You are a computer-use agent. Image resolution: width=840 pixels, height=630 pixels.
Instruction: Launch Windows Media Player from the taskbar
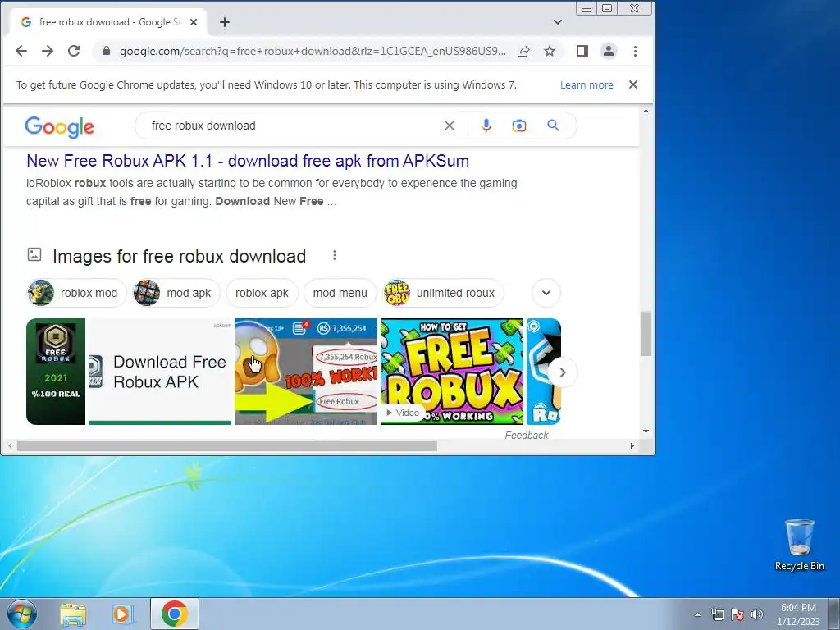(x=123, y=614)
